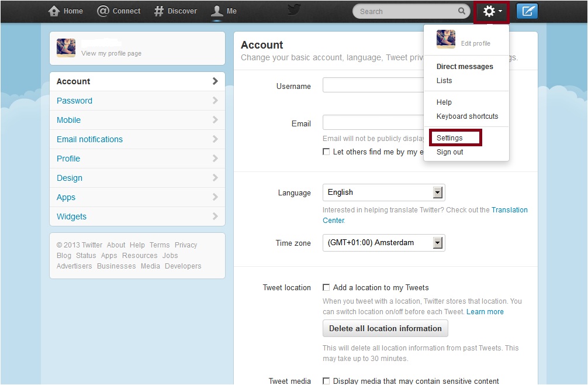Image resolution: width=588 pixels, height=385 pixels.
Task: Click the Home navigation label
Action: [x=73, y=11]
